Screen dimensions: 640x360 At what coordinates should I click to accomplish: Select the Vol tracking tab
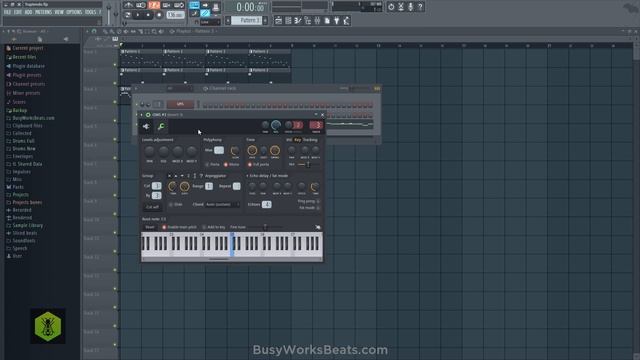coord(289,140)
